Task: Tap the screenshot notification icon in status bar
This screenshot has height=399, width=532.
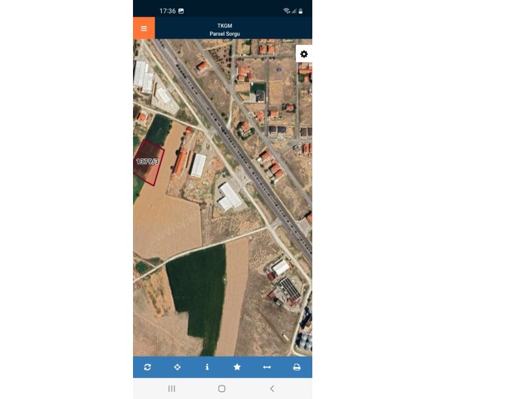Action: (x=181, y=11)
